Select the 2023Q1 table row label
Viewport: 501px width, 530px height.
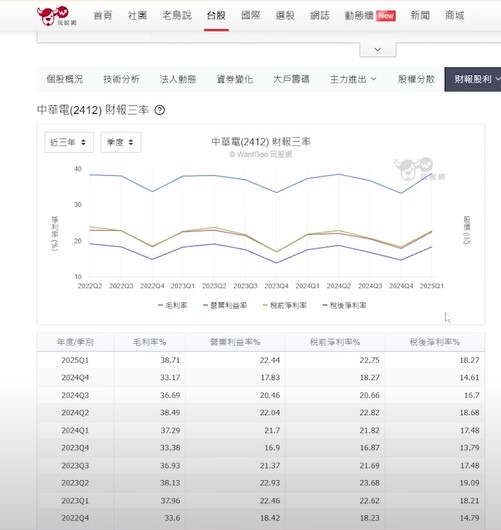coord(75,501)
